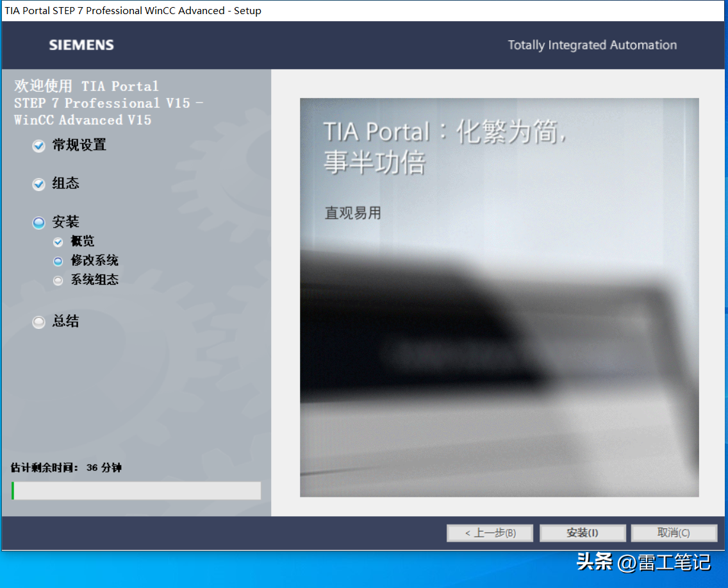Click the small checkmark icon beside 概览
Viewport: 728px width, 588px height.
[58, 242]
